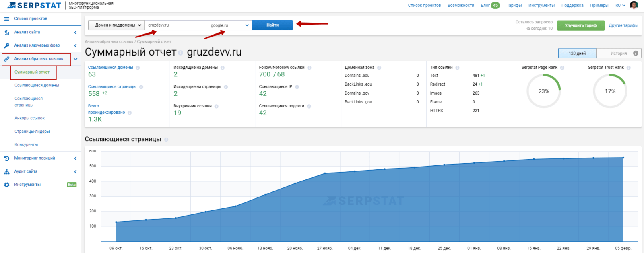Switch to the 120 дней tab
The image size is (644, 253).
577,53
